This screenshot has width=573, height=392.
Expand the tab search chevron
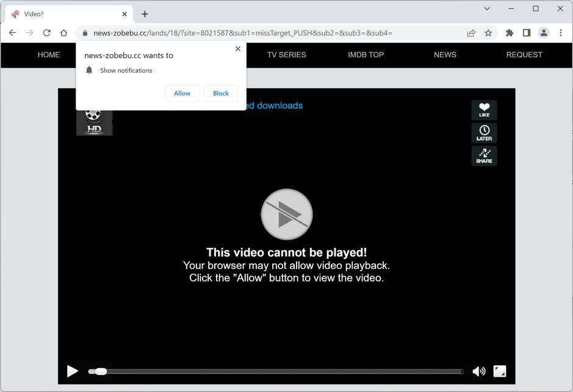[487, 9]
